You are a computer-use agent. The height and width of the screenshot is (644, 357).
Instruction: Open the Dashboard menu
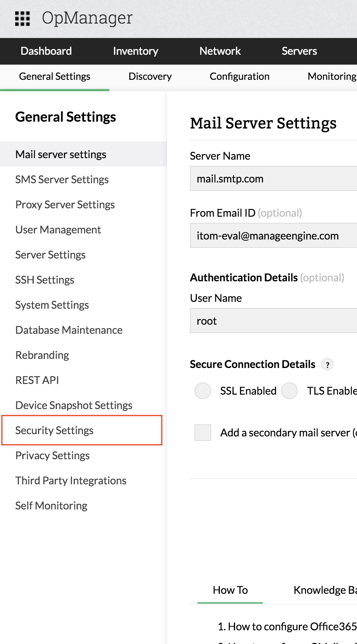[46, 51]
